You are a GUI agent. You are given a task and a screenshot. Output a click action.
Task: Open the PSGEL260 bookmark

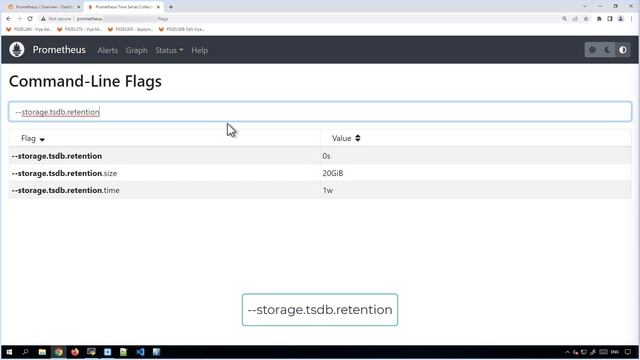click(29, 29)
